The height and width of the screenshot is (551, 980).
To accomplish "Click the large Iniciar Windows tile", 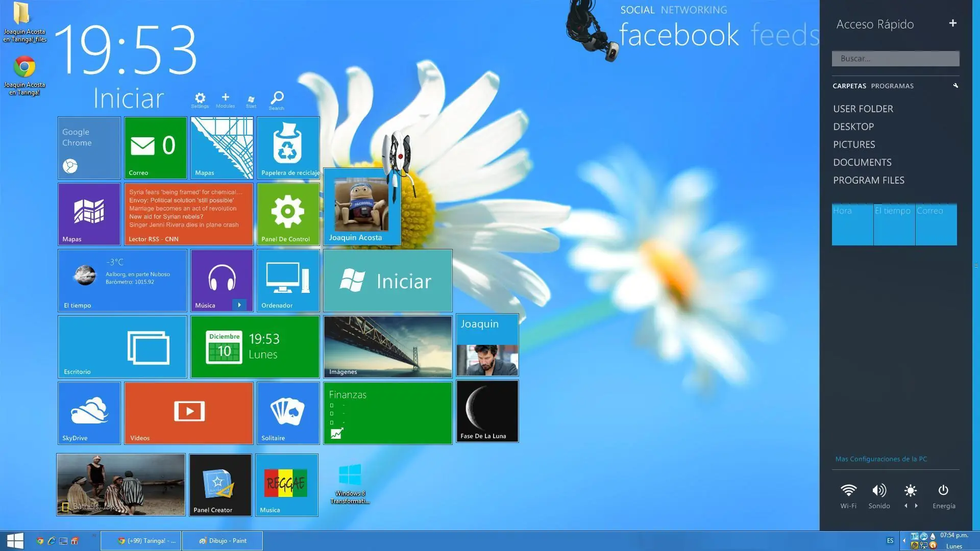I will pyautogui.click(x=388, y=281).
